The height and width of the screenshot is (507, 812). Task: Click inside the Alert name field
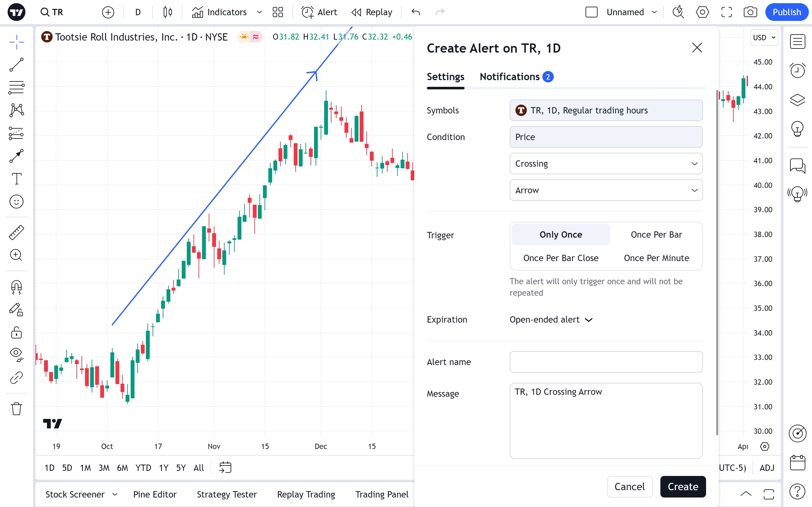click(606, 362)
